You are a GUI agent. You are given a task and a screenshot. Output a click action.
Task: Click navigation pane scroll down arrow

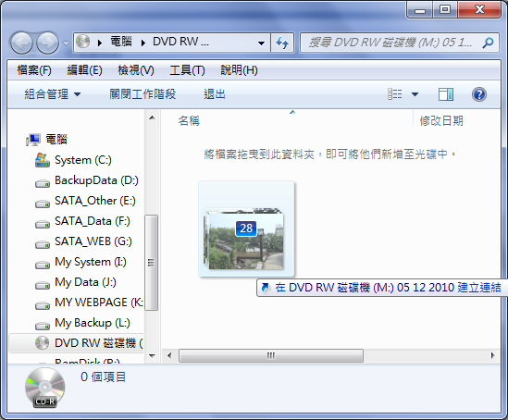coord(152,356)
